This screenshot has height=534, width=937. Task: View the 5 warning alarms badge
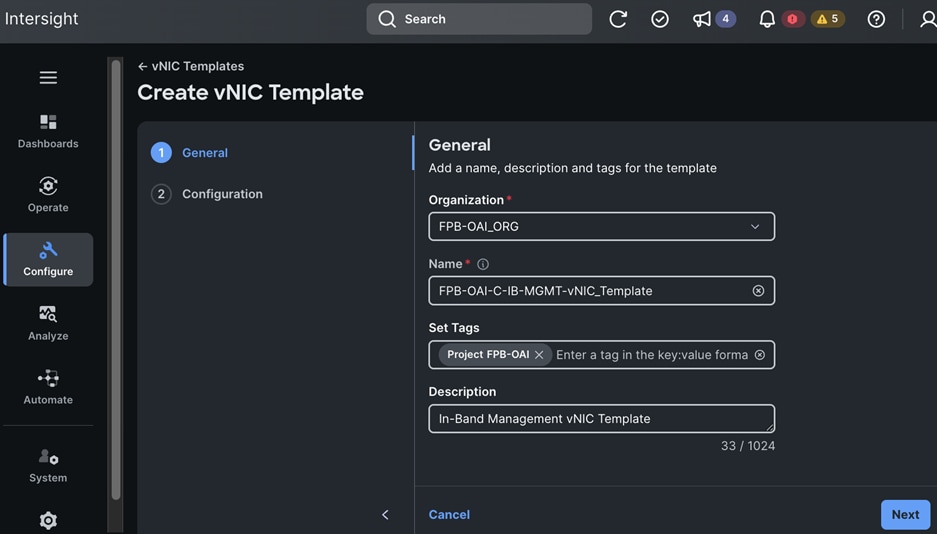coord(828,19)
